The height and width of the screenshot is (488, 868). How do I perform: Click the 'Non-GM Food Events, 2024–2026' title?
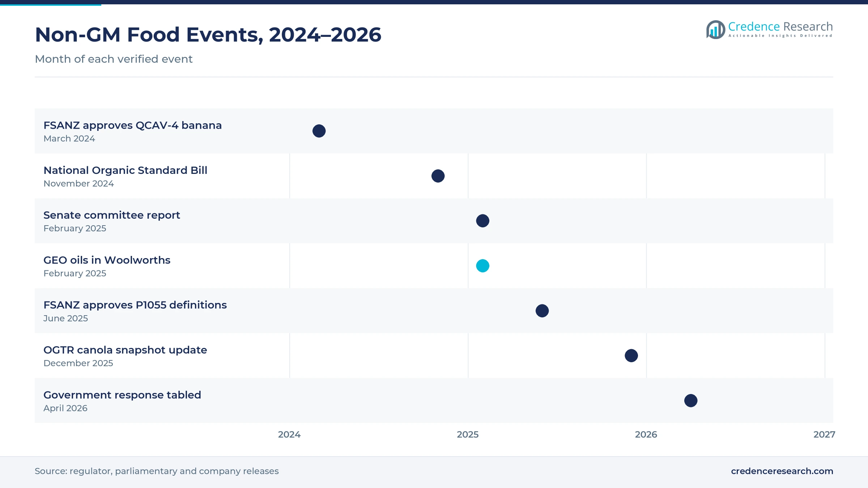208,35
